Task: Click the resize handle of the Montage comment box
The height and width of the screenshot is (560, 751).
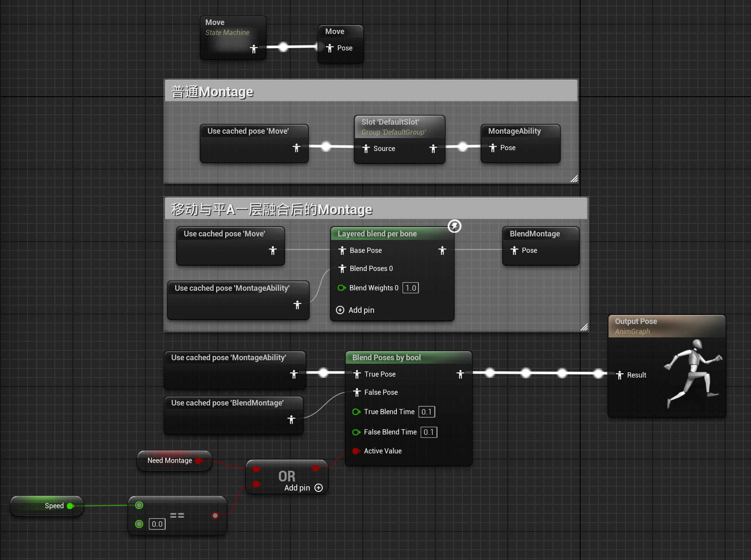Action: 575,179
